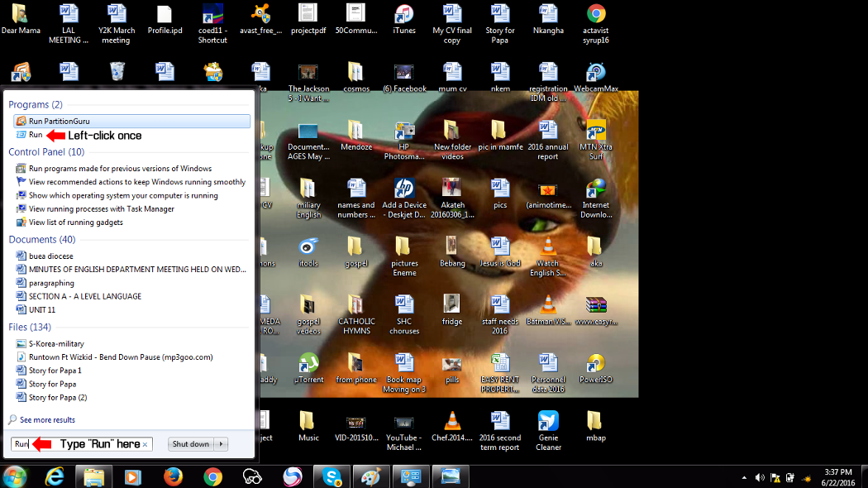This screenshot has width=868, height=488.
Task: Expand the Shut down options arrow
Action: click(222, 444)
